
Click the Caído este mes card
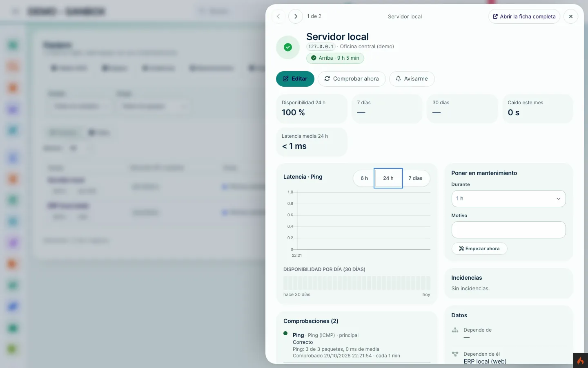tap(537, 108)
